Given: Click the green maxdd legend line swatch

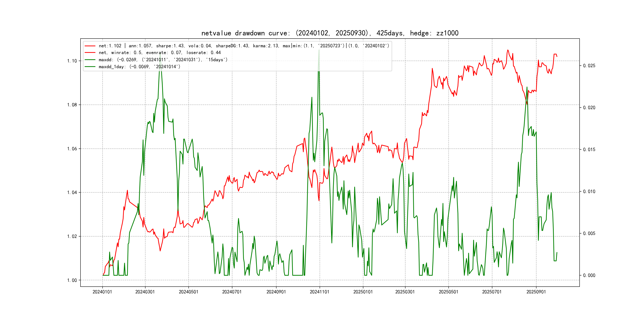Looking at the screenshot, I should point(90,60).
